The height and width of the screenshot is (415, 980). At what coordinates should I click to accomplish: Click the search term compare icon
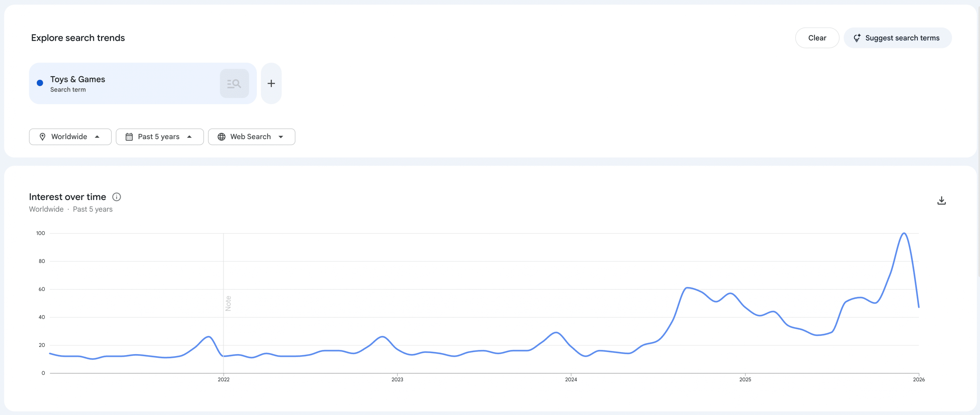234,84
